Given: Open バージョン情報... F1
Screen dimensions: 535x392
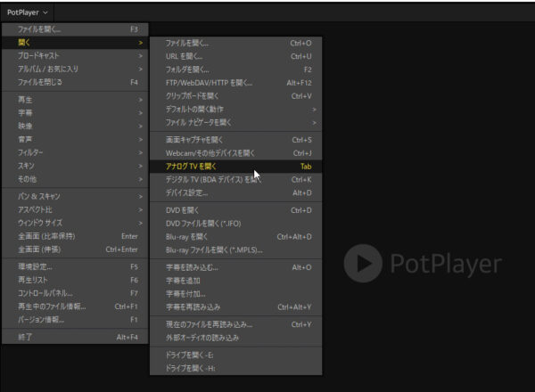Looking at the screenshot, I should [x=75, y=320].
